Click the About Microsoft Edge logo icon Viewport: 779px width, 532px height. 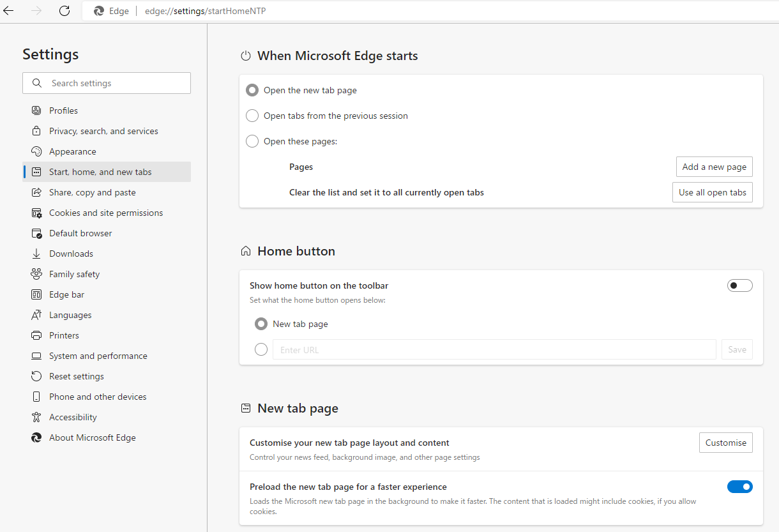point(36,437)
